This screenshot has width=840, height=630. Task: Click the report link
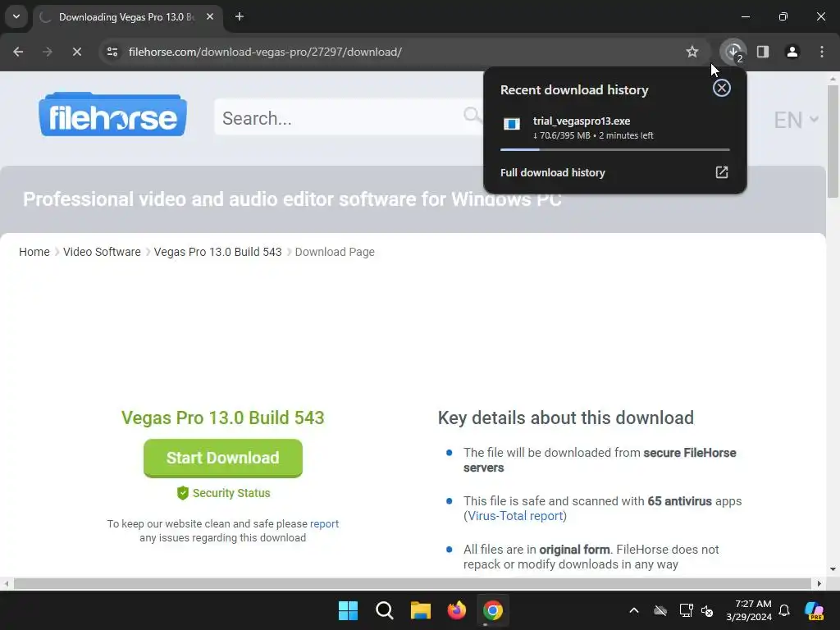(x=324, y=524)
